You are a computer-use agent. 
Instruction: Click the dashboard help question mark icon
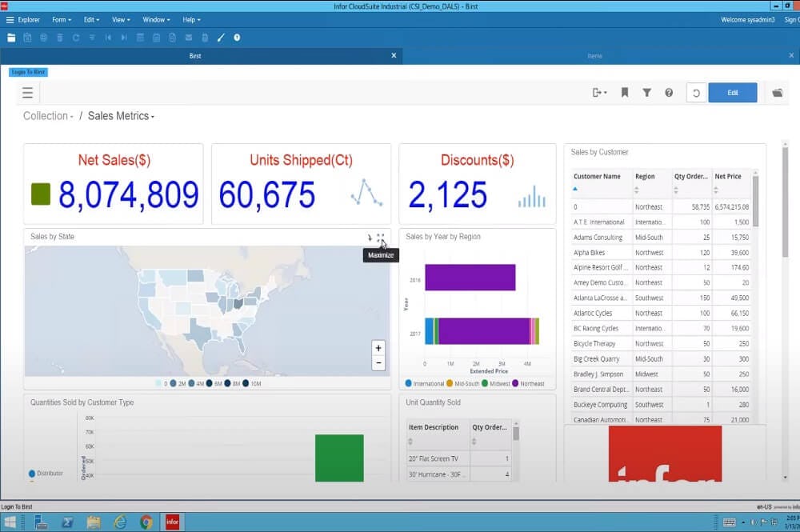point(669,93)
